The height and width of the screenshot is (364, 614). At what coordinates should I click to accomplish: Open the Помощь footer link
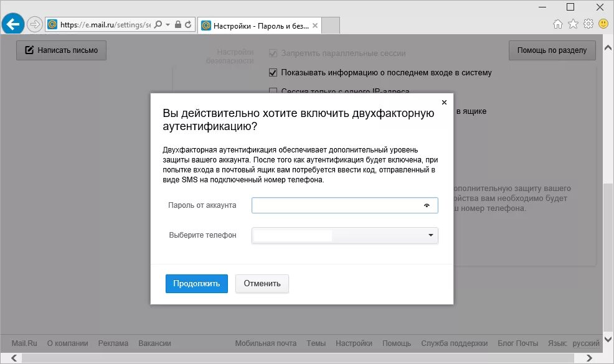click(397, 343)
